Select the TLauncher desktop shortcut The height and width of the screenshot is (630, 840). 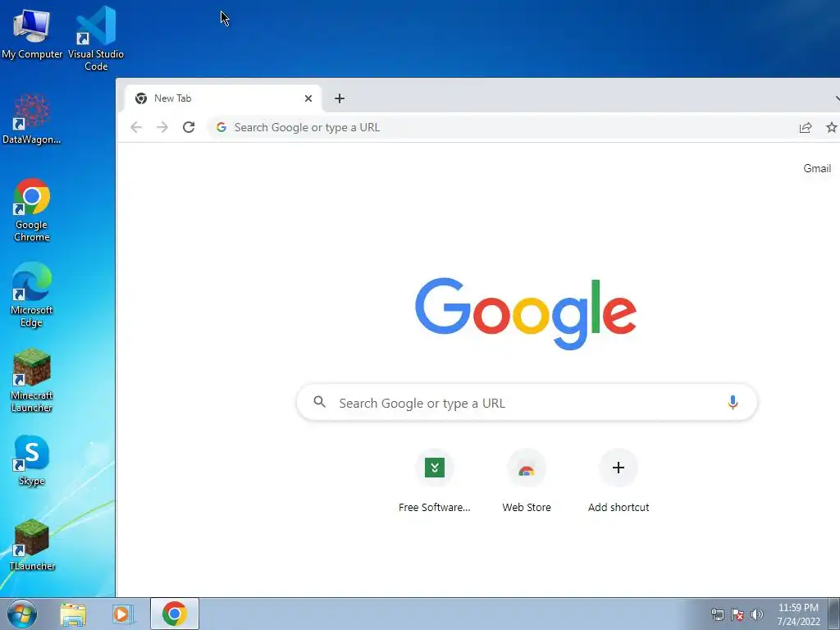tap(32, 545)
